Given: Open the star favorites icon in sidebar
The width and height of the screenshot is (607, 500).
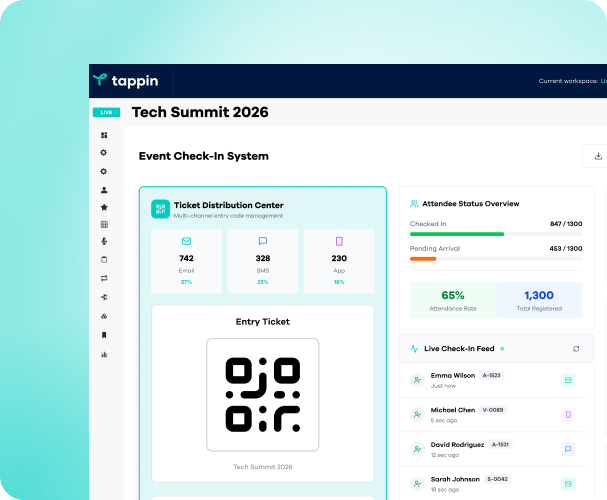Looking at the screenshot, I should [104, 207].
